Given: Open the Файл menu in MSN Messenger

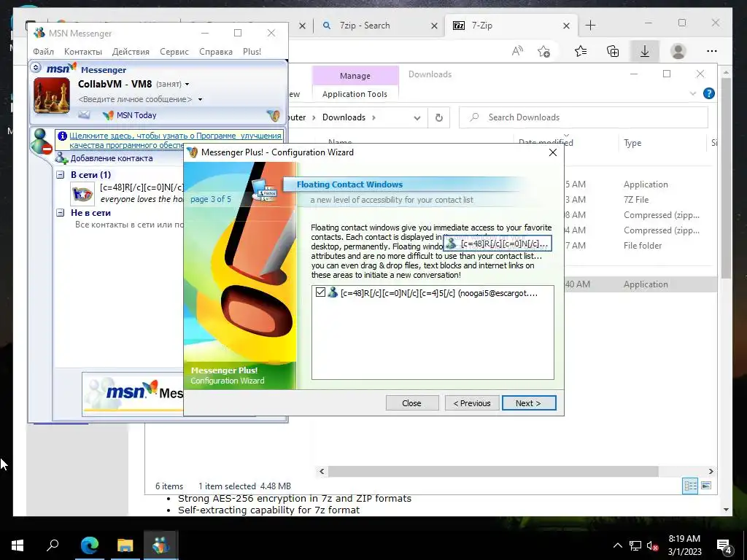Looking at the screenshot, I should [43, 52].
